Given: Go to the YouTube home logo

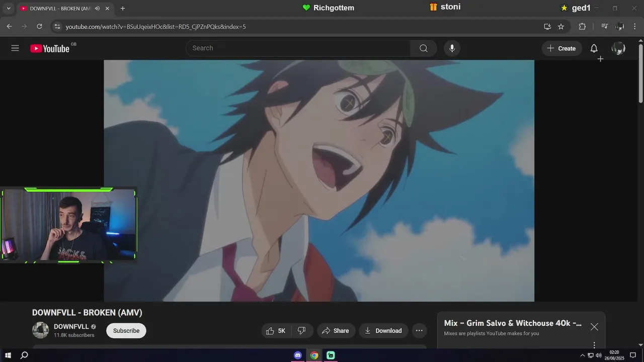Looking at the screenshot, I should point(50,48).
